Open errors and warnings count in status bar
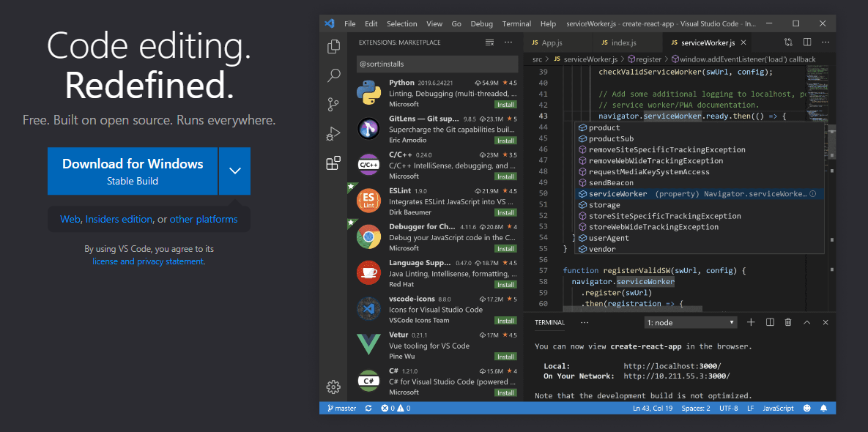The image size is (868, 432). pos(396,409)
